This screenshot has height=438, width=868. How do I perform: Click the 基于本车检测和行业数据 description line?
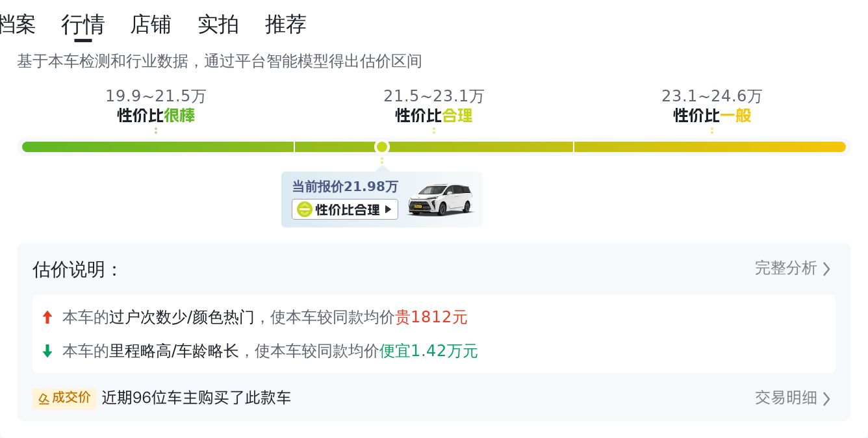220,61
